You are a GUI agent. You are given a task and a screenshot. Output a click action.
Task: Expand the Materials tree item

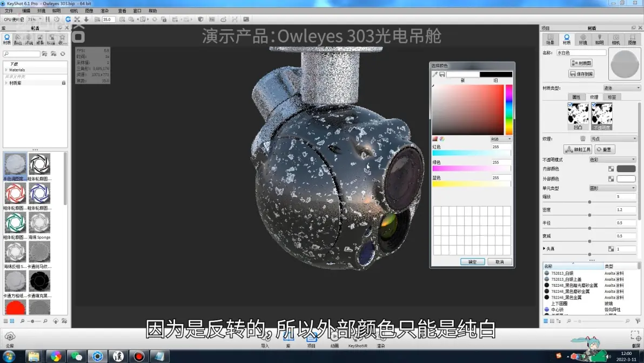(6, 70)
